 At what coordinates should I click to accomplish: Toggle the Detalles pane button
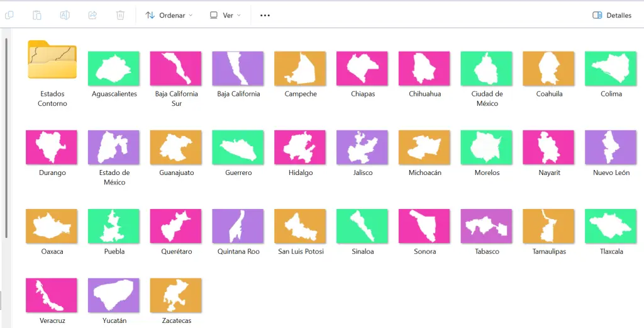click(x=612, y=15)
